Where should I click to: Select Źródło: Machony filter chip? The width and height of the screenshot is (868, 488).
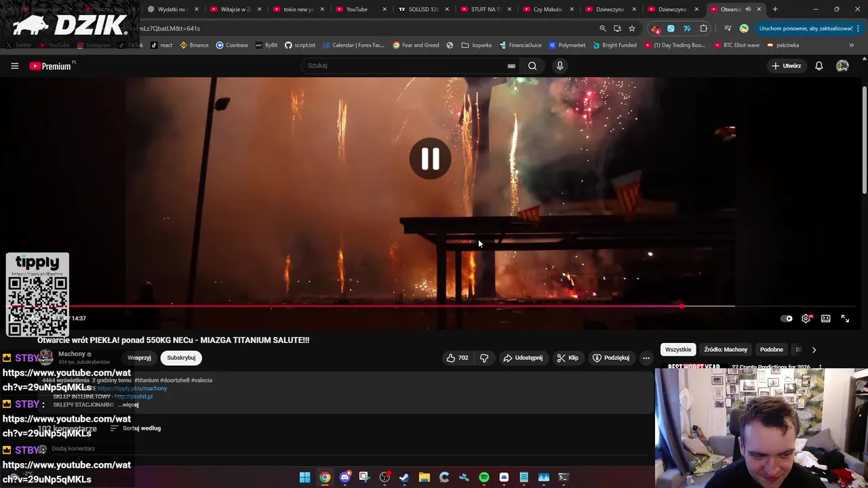pos(726,350)
